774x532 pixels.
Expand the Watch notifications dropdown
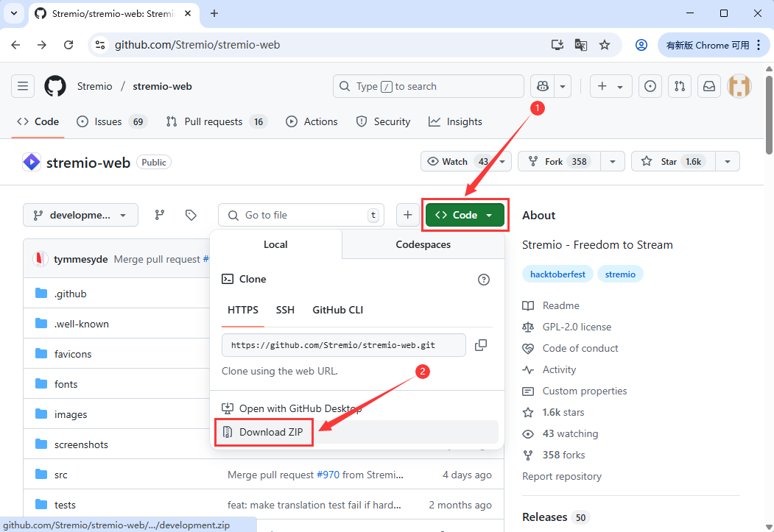502,161
